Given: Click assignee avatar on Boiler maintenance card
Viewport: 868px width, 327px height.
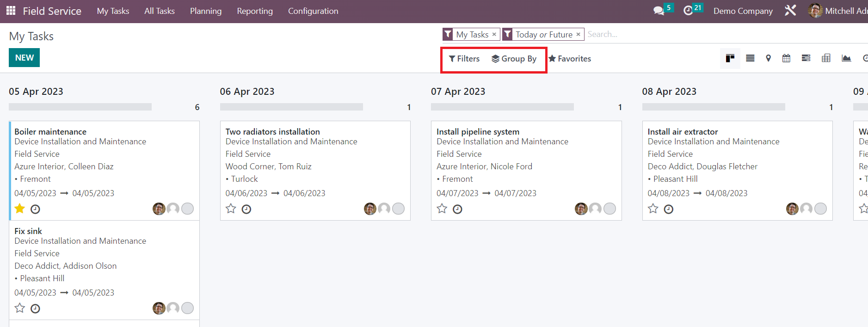Looking at the screenshot, I should coord(159,209).
